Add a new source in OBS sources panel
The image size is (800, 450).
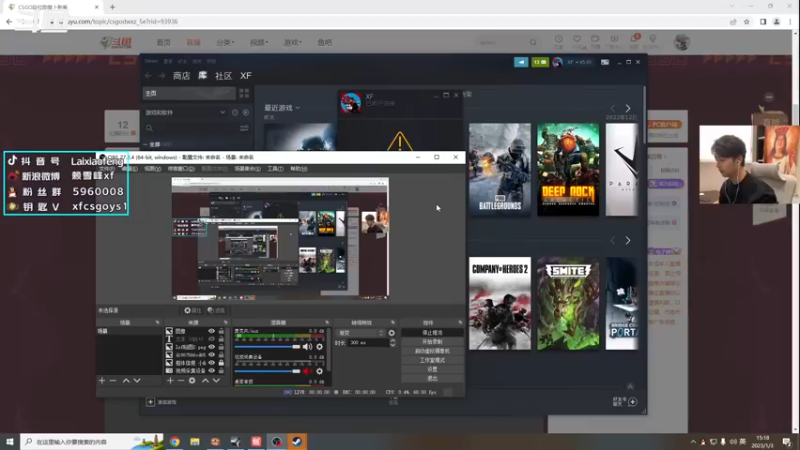pos(170,381)
